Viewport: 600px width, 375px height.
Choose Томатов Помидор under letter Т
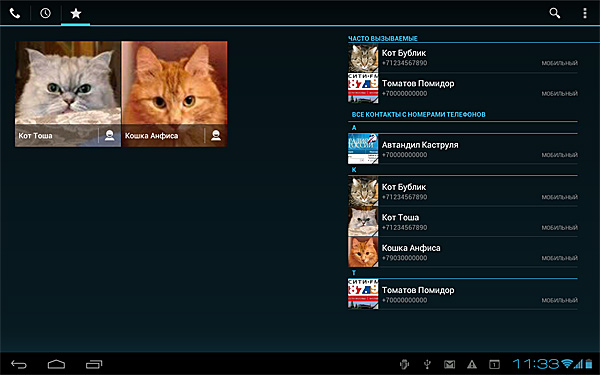point(463,294)
